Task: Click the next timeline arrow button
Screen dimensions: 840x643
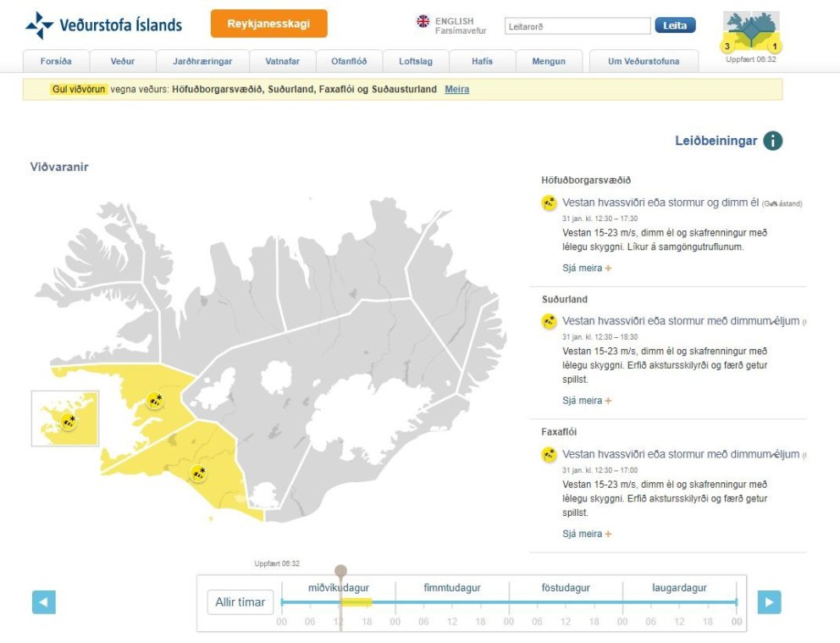Action: coord(769,602)
